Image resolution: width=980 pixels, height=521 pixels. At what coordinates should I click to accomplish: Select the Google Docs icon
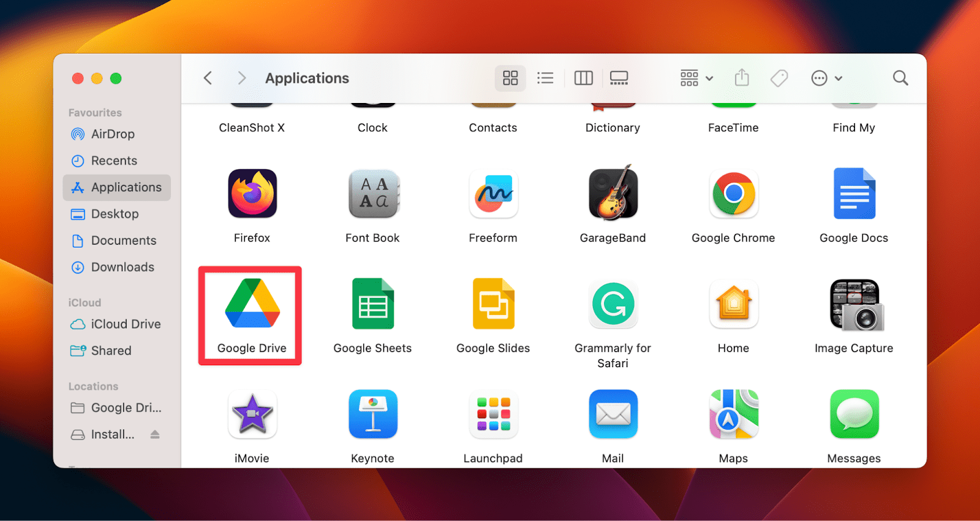click(854, 194)
